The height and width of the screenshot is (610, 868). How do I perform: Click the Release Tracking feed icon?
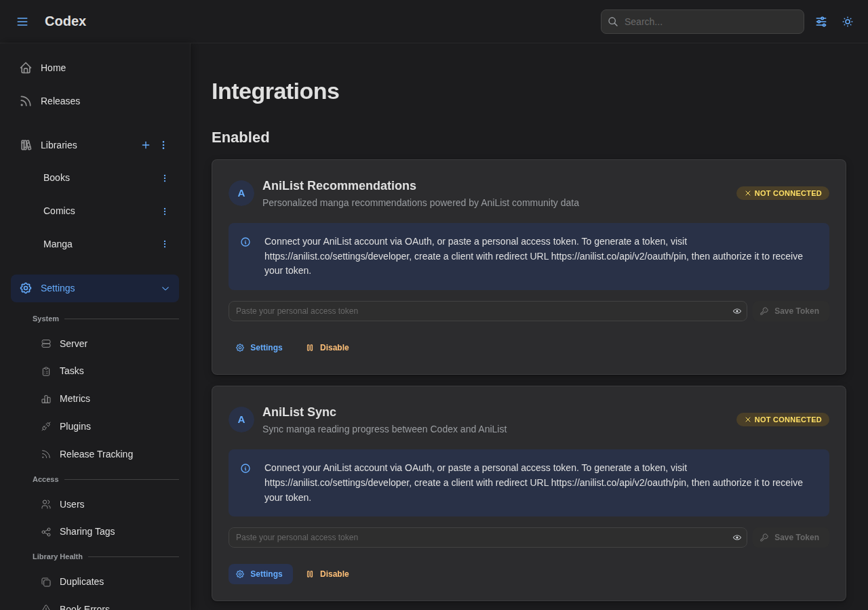pos(46,454)
